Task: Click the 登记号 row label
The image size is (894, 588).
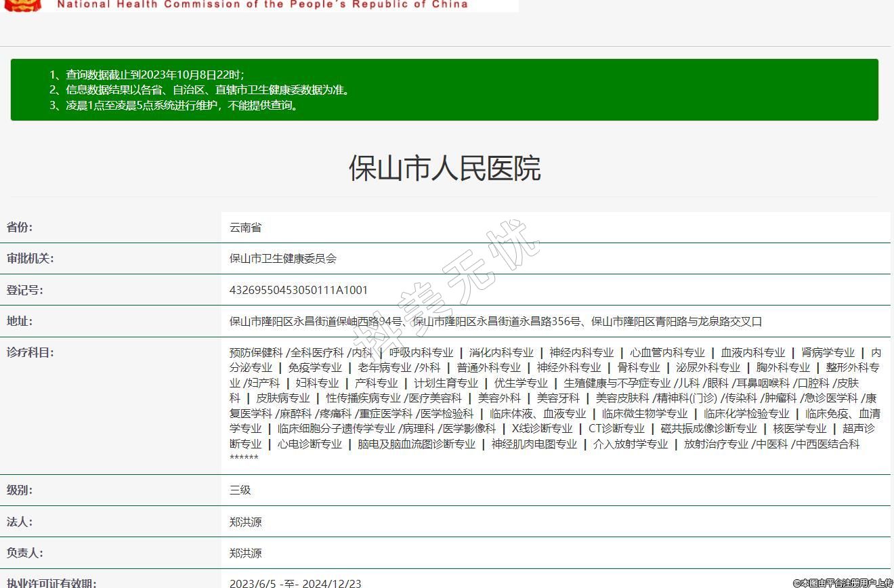Action: 24,290
